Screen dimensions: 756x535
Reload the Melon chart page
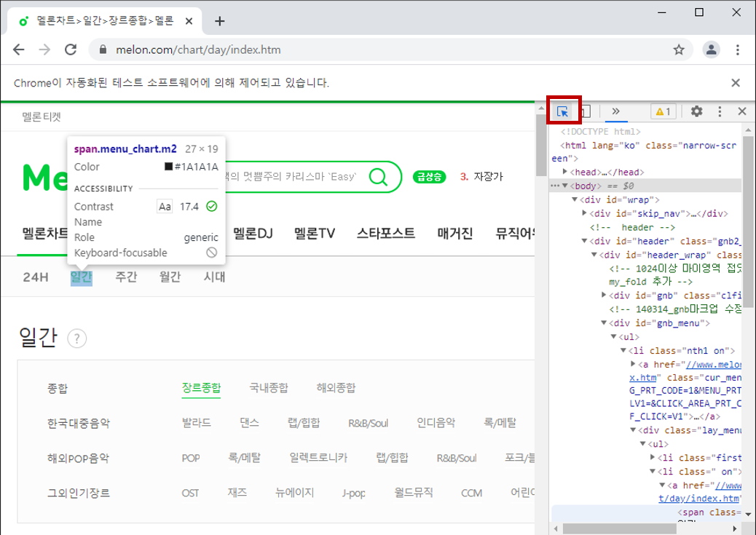(x=71, y=49)
